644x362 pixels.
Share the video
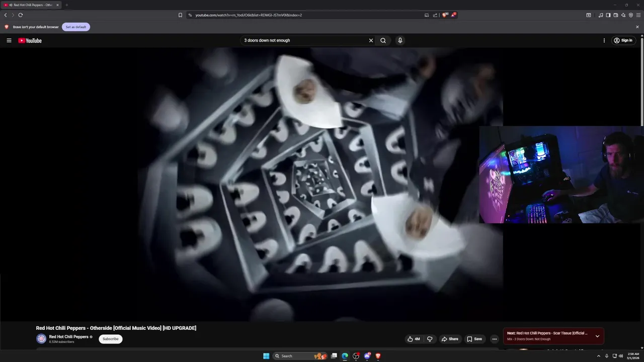(x=450, y=339)
